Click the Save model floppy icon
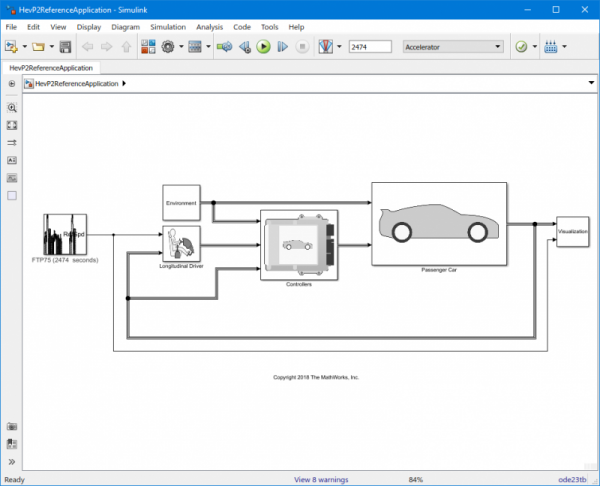Viewport: 600px width, 486px height. tap(65, 46)
